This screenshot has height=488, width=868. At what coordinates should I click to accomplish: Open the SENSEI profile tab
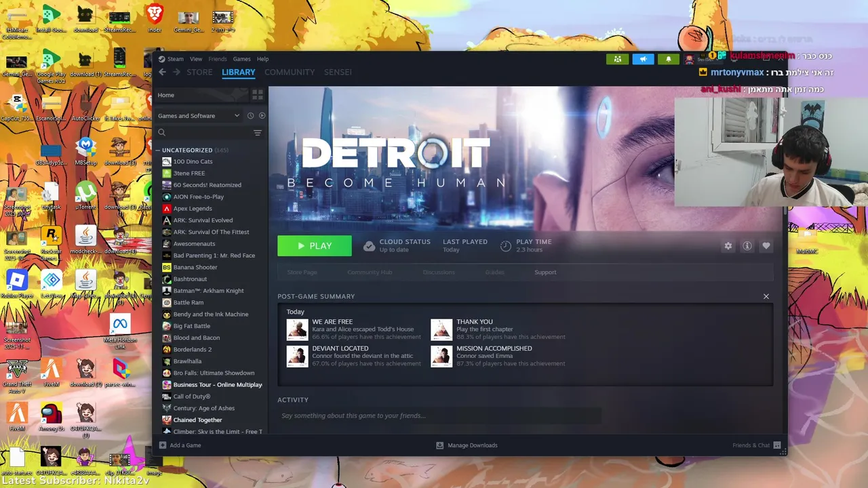338,72
